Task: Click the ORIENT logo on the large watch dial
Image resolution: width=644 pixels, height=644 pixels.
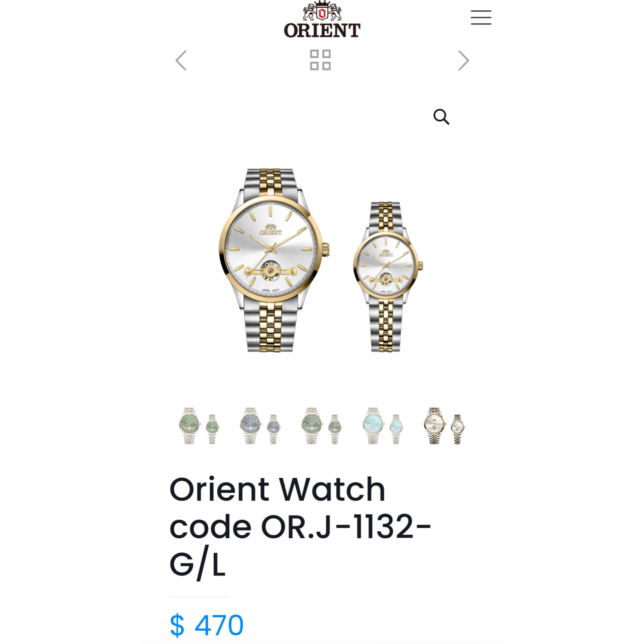Action: pos(271,229)
